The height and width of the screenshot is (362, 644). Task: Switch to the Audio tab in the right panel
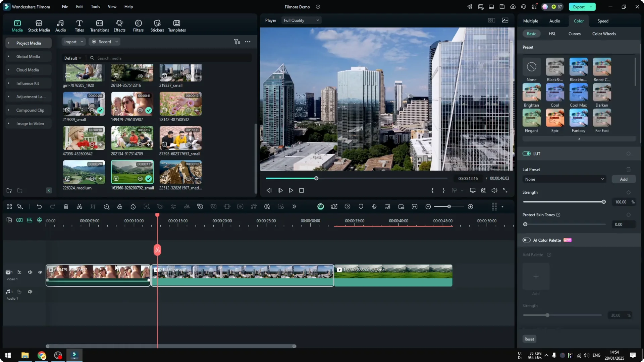(x=554, y=21)
